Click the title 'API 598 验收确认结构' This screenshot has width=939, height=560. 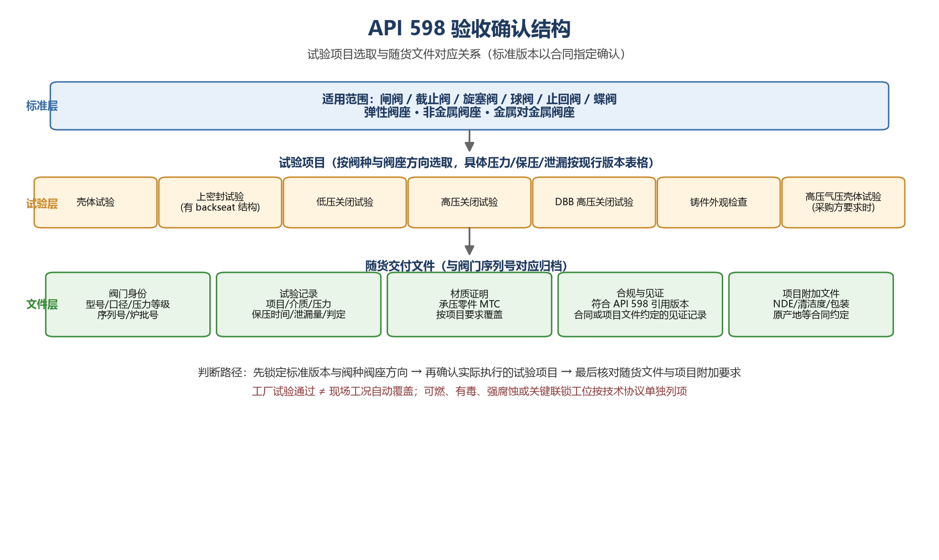coord(469,28)
